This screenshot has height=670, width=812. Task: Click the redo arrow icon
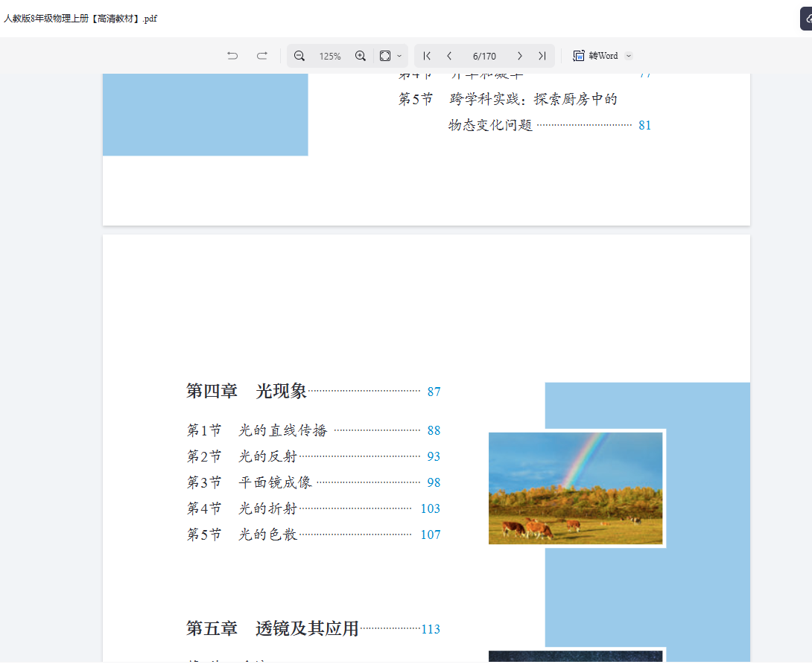click(262, 56)
